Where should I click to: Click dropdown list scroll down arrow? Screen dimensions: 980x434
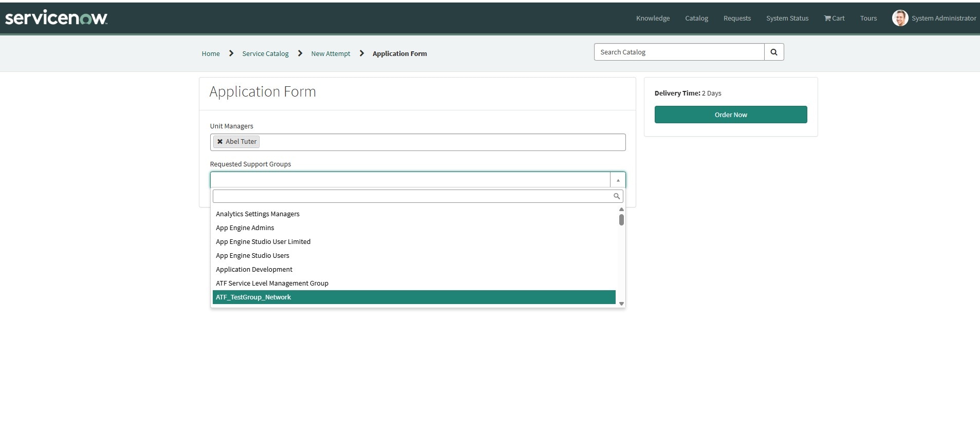pyautogui.click(x=621, y=304)
